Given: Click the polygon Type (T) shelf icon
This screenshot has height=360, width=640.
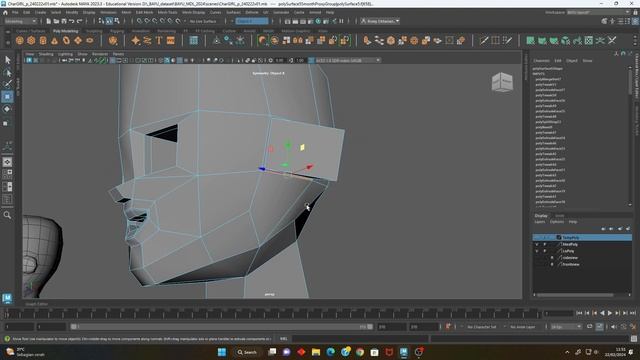Looking at the screenshot, I should (x=159, y=40).
